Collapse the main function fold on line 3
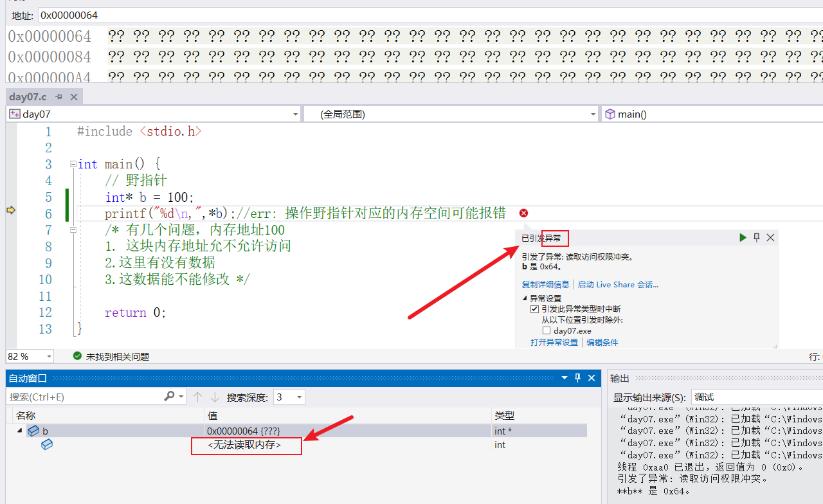The image size is (823, 504). 73,165
